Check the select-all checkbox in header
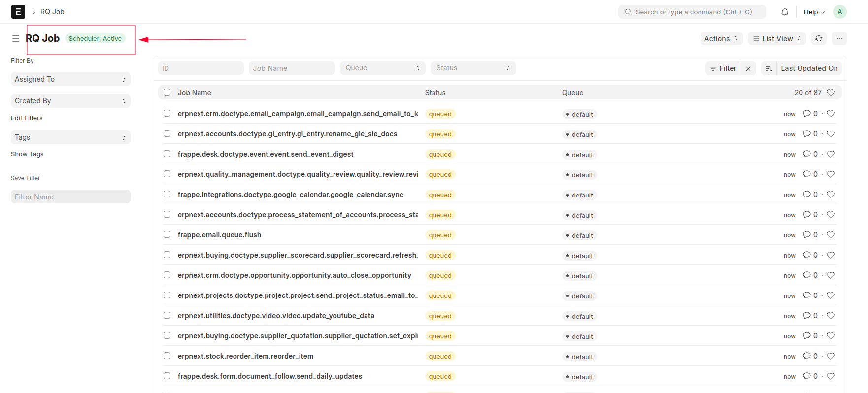The image size is (868, 393). (x=167, y=92)
